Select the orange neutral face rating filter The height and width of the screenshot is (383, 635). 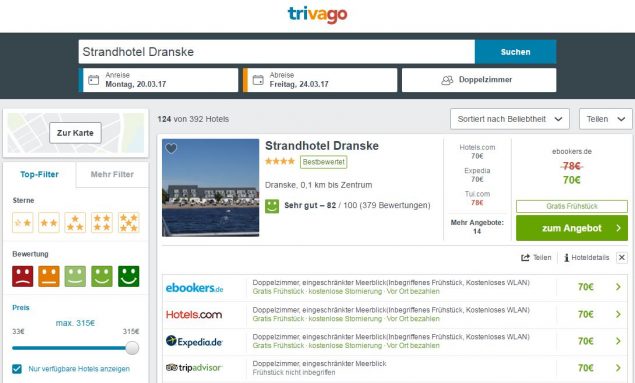tap(49, 276)
